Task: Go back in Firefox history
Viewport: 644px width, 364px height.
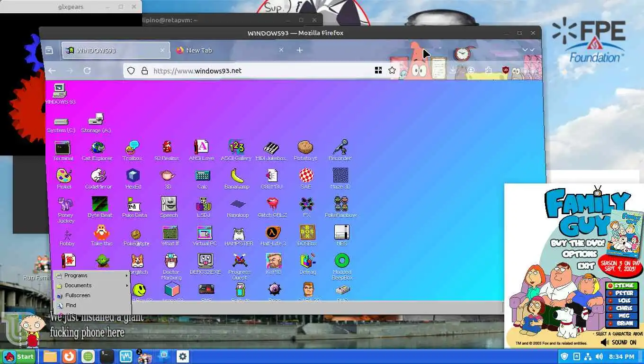Action: click(52, 71)
